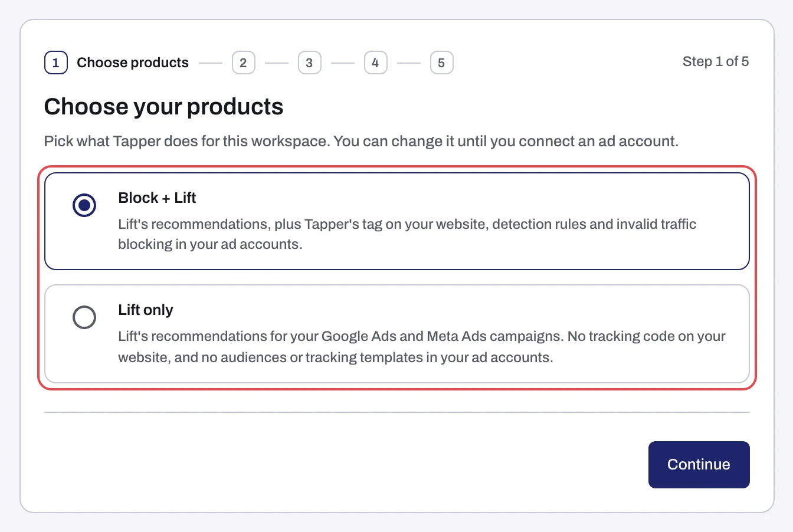Click the Continue button

tap(699, 465)
